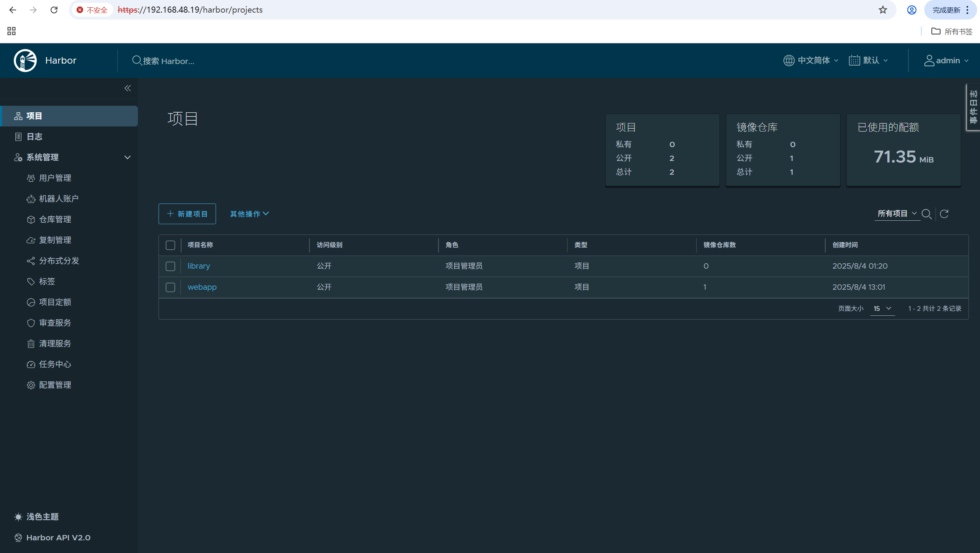
Task: Select the library row checkbox
Action: pyautogui.click(x=170, y=266)
